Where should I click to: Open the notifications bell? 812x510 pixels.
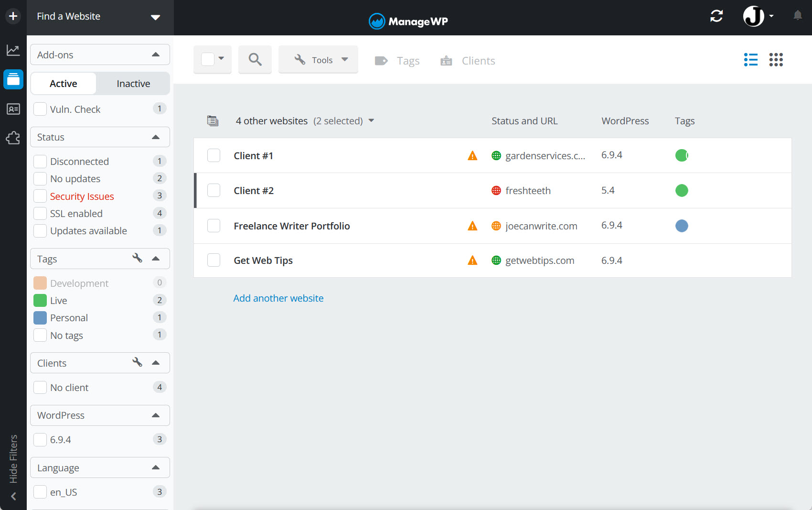tap(797, 16)
